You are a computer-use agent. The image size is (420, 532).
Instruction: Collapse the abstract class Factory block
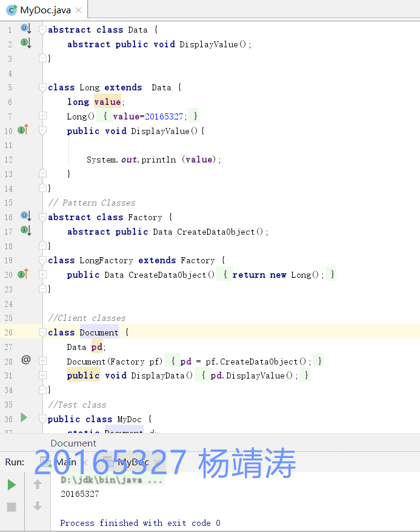[x=42, y=217]
